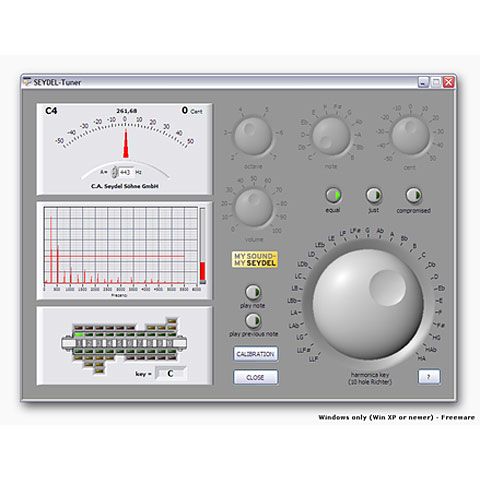Screen dimensions: 480x480
Task: Select LA on the harmonica key dial
Action: point(294,313)
